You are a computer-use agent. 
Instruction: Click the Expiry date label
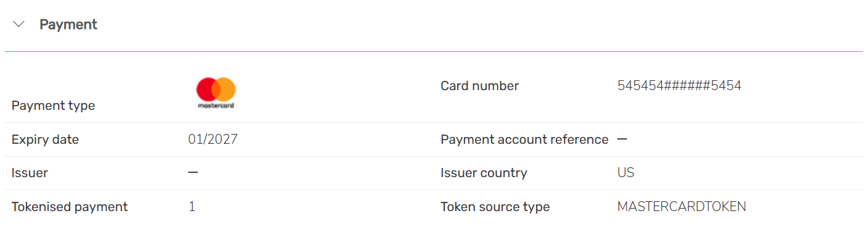(45, 139)
